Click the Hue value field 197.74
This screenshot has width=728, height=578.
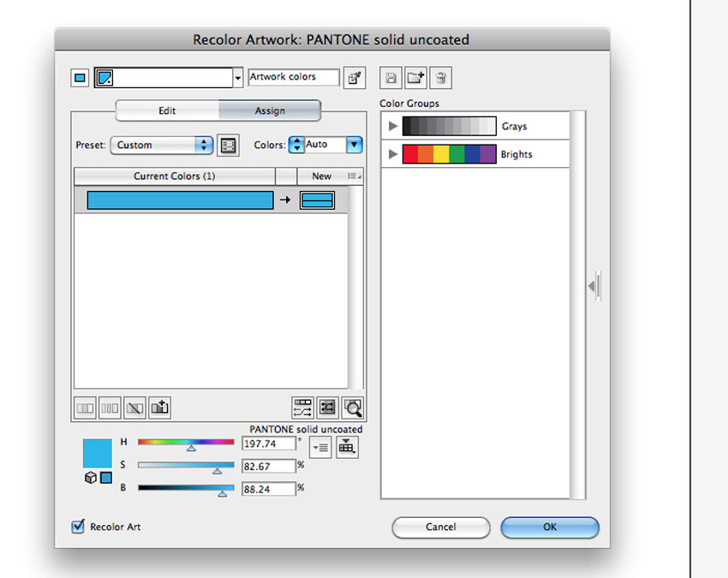tap(269, 444)
